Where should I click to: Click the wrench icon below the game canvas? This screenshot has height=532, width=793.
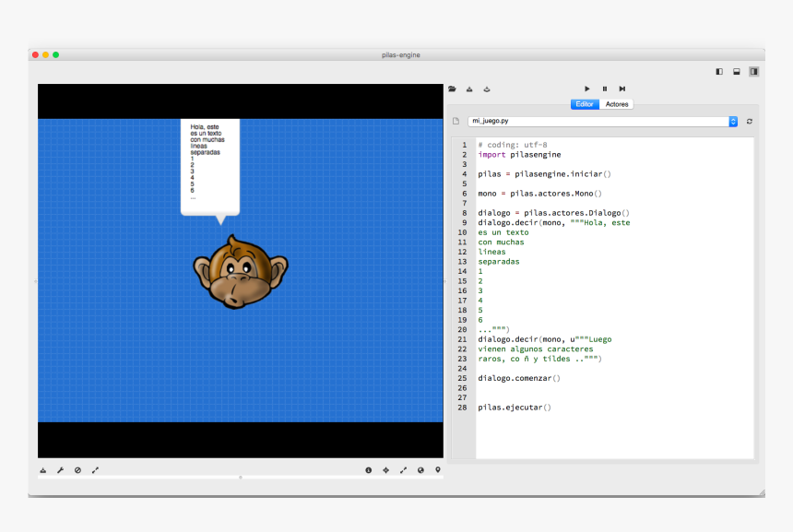(61, 470)
